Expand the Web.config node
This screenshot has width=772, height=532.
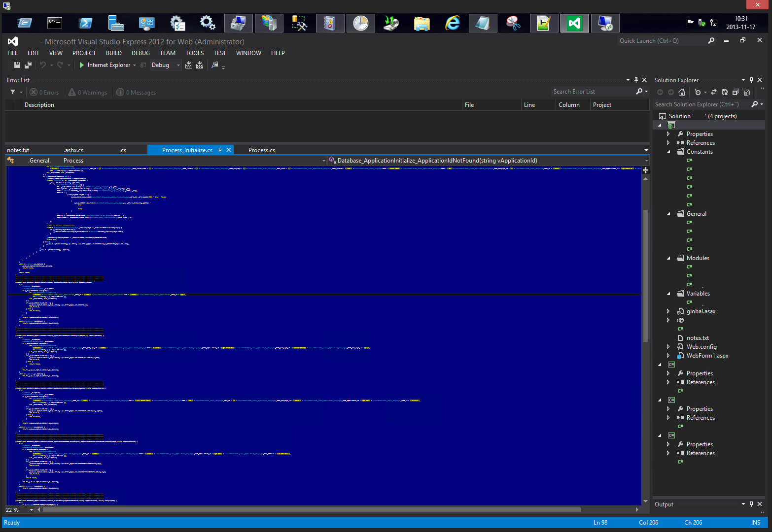pos(668,347)
